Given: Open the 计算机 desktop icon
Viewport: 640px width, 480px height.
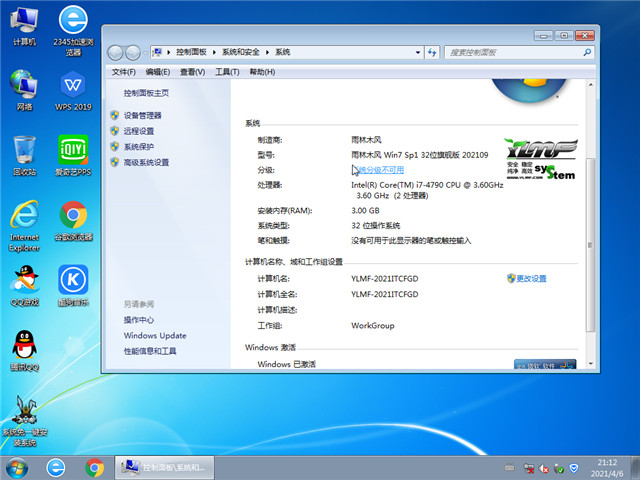Looking at the screenshot, I should (x=24, y=26).
